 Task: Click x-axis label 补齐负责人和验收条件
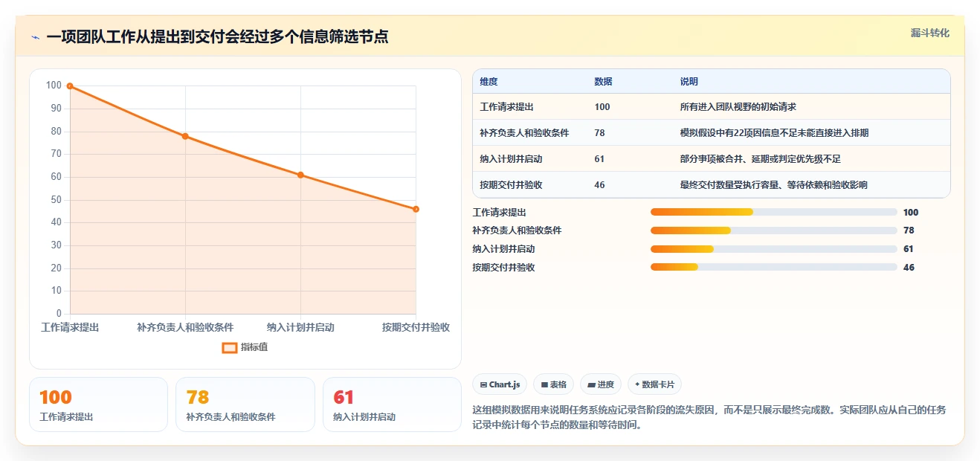click(185, 327)
